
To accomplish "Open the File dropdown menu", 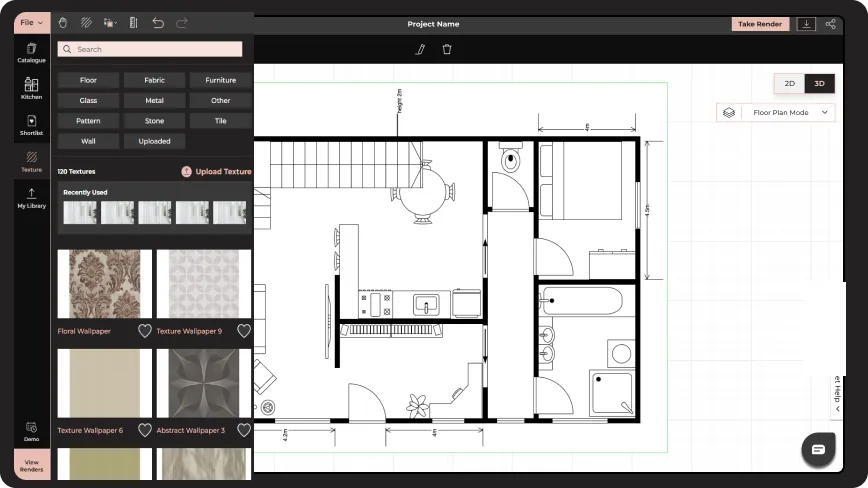I will 32,23.
